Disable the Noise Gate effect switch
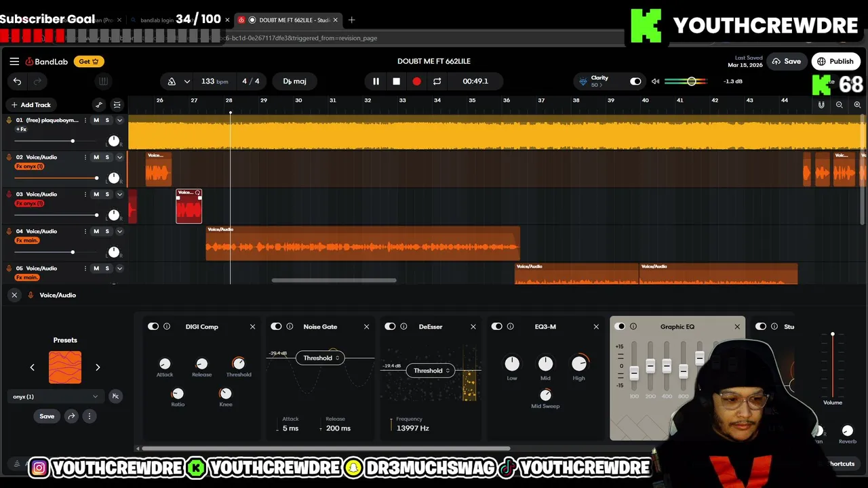The width and height of the screenshot is (868, 488). [276, 327]
